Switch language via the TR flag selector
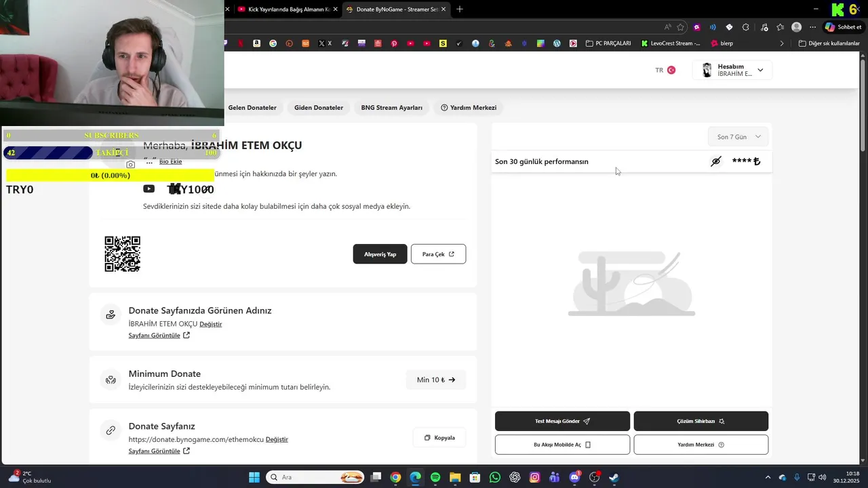 (x=665, y=70)
